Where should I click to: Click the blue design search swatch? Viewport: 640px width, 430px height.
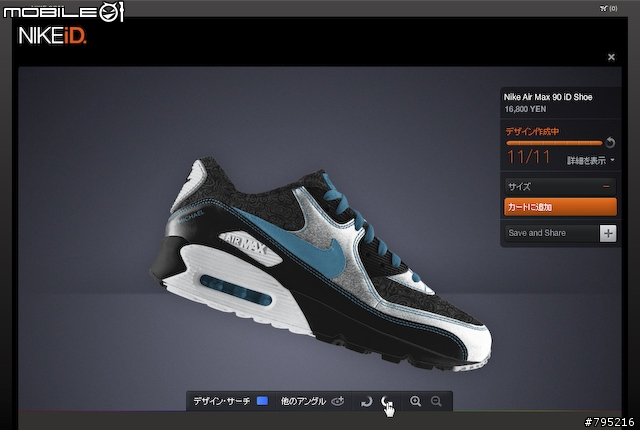click(x=262, y=401)
